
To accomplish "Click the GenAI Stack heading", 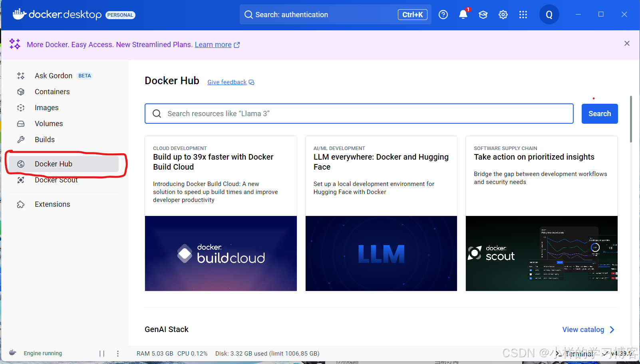I will [x=167, y=330].
